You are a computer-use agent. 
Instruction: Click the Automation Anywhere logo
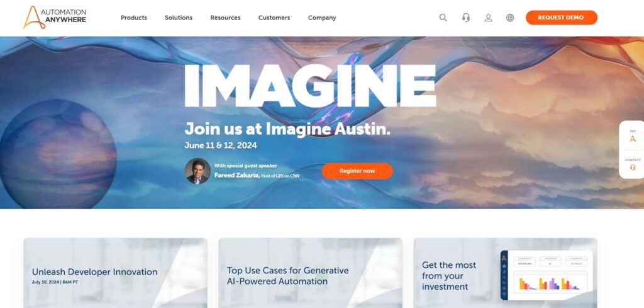tap(55, 17)
